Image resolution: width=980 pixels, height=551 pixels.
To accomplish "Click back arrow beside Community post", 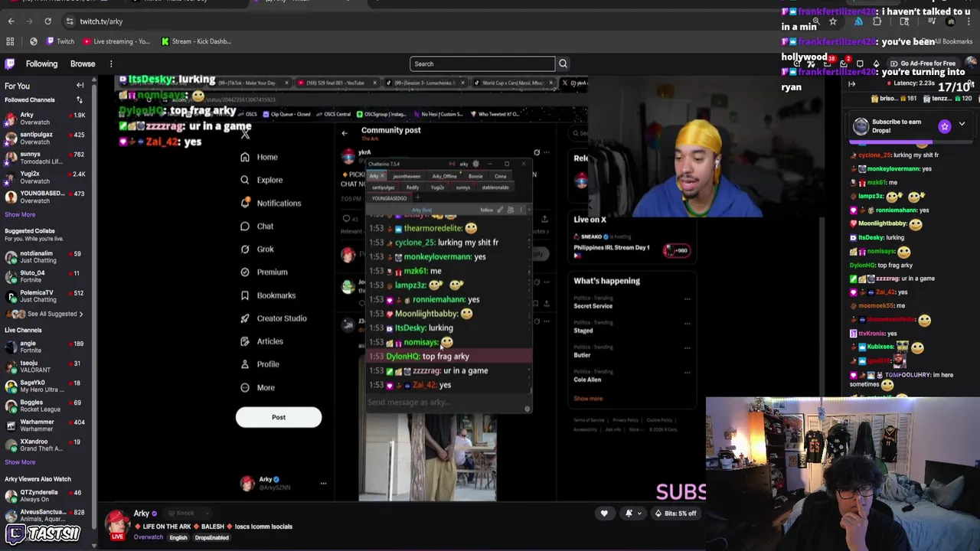I will click(345, 133).
